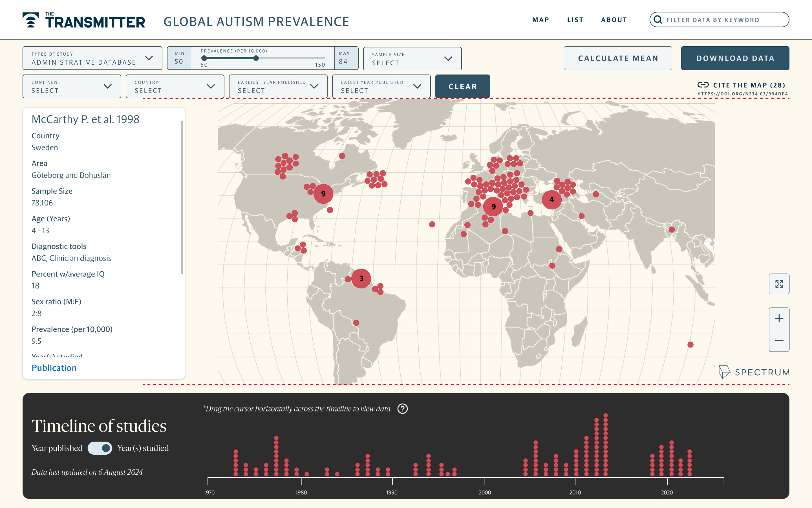Toggle Year published / Year(s) studied switch
The width and height of the screenshot is (812, 508).
[100, 448]
